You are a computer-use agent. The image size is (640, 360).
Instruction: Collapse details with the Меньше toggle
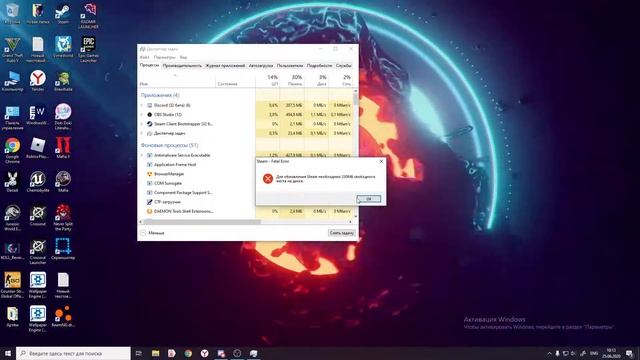[x=153, y=233]
